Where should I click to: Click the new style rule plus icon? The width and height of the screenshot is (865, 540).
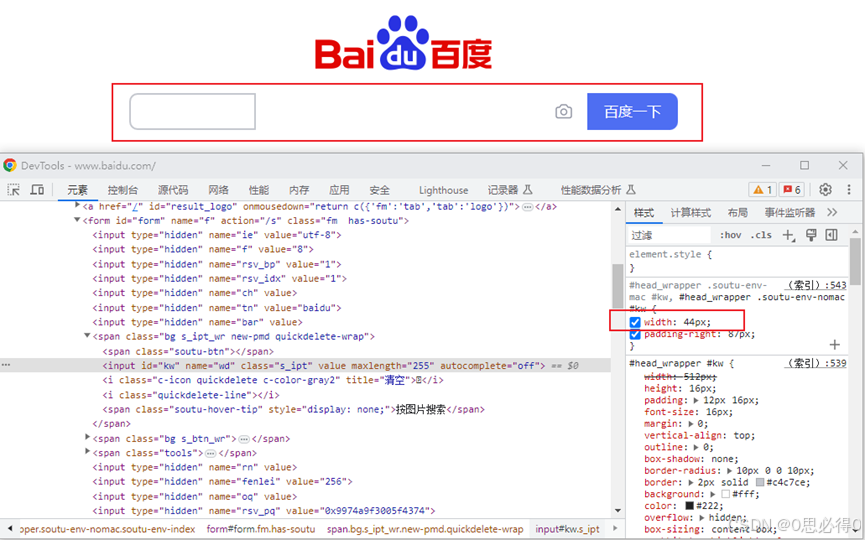(x=788, y=236)
